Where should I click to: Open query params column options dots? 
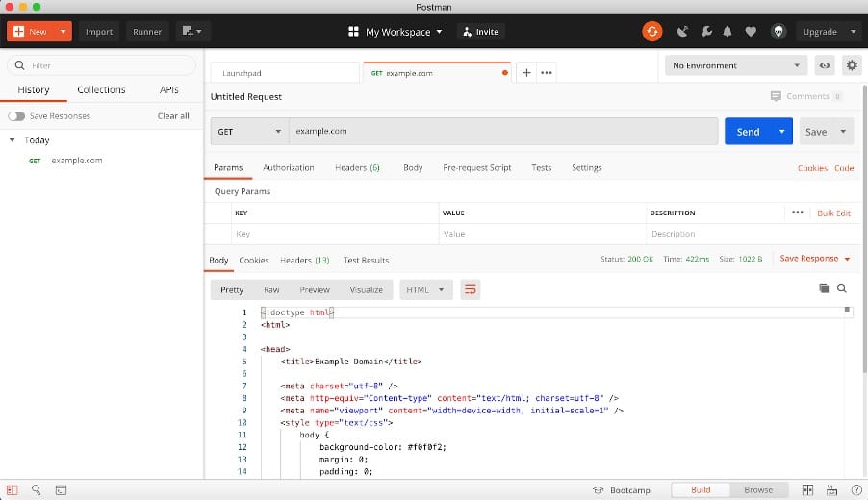[797, 212]
